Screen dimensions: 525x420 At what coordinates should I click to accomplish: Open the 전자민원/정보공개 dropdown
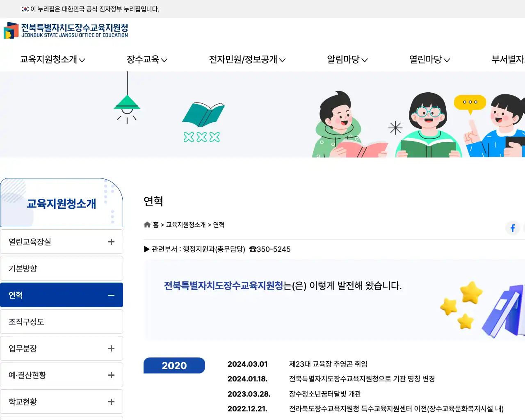pos(246,59)
